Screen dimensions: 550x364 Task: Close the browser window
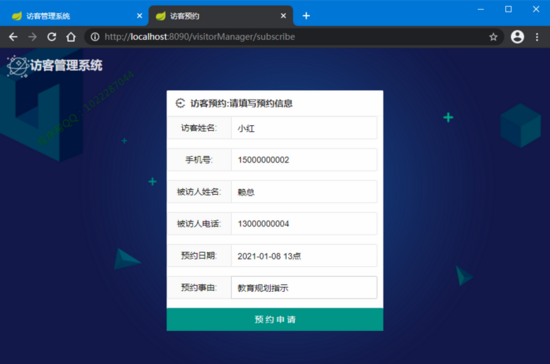[x=536, y=9]
